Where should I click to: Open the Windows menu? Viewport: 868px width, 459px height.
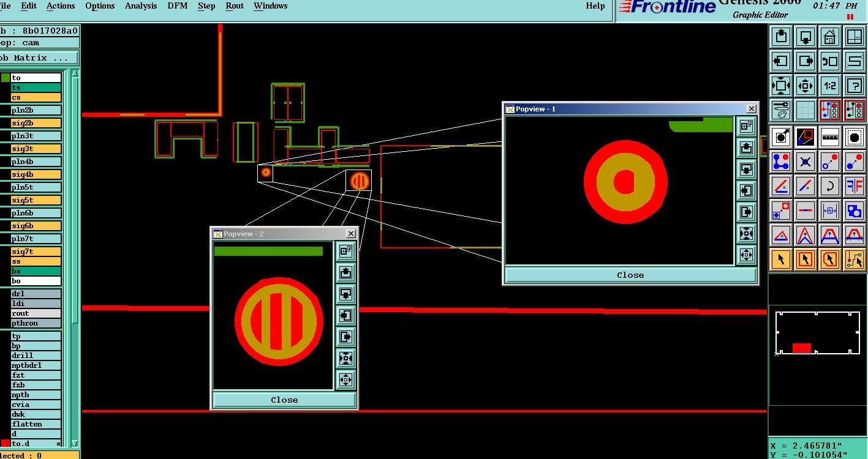270,6
